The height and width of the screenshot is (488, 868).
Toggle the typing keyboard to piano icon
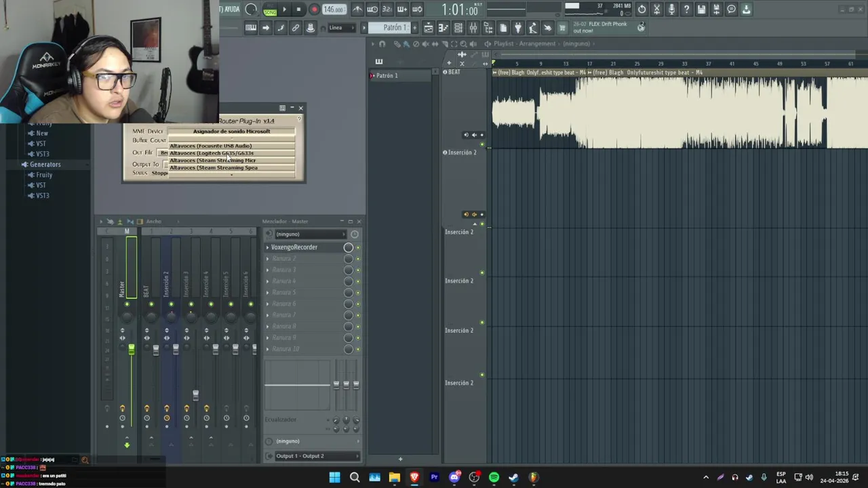(x=251, y=28)
